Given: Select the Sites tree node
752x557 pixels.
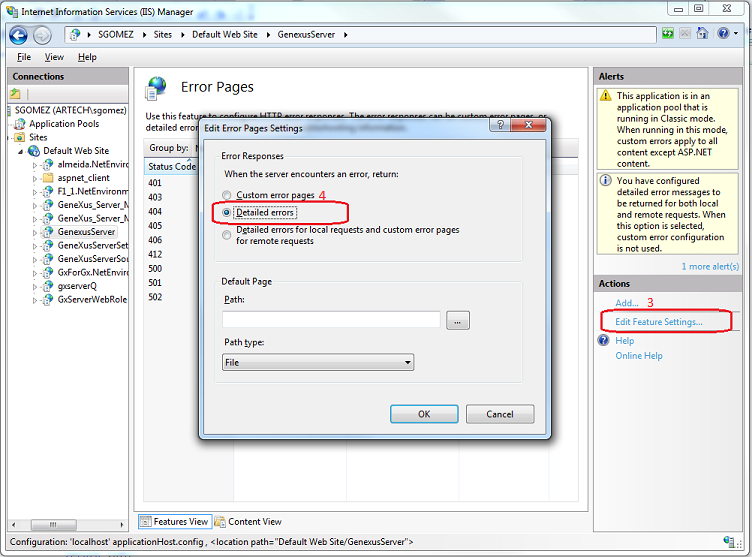Looking at the screenshot, I should tap(38, 138).
